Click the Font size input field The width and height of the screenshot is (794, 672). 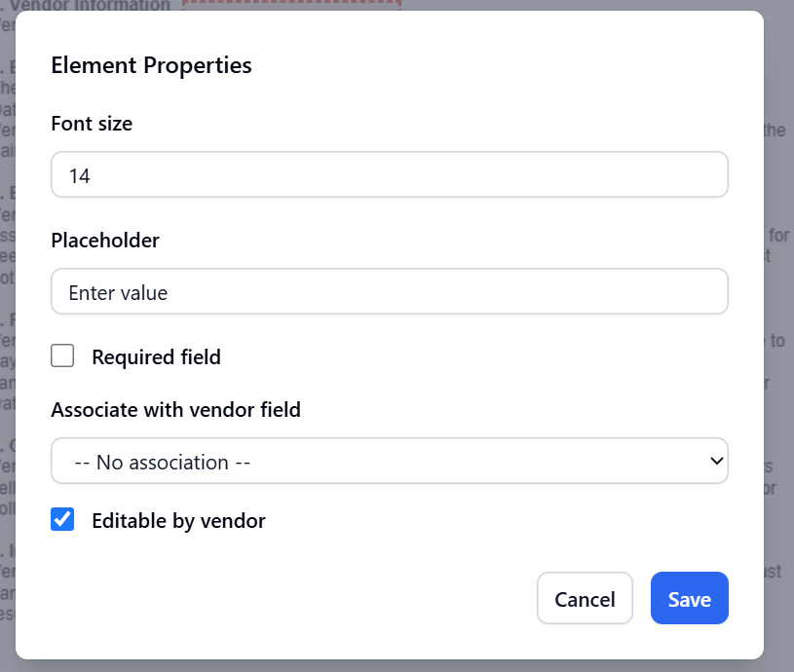390,175
